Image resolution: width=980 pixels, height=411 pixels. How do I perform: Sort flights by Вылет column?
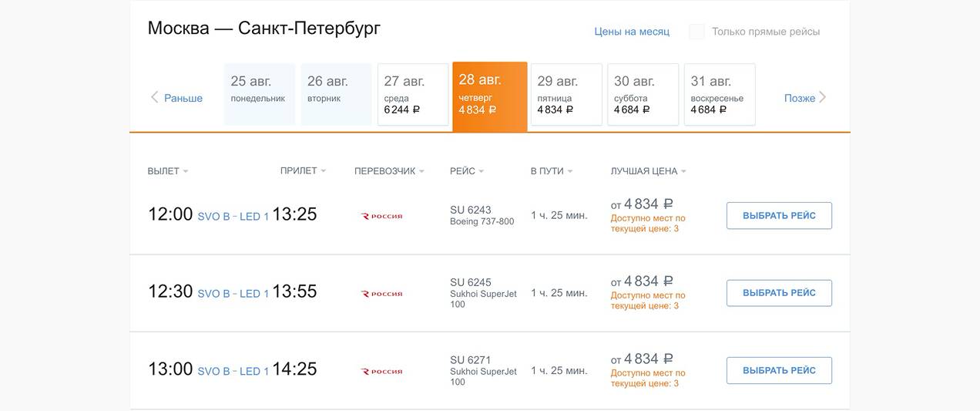pyautogui.click(x=168, y=171)
